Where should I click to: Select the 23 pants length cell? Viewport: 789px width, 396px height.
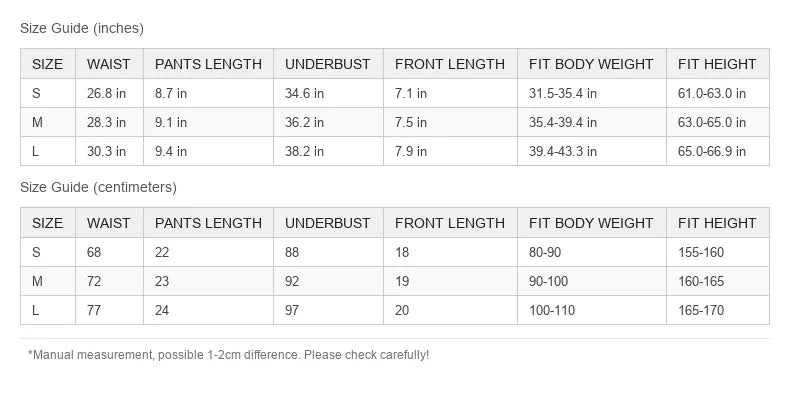(x=208, y=281)
